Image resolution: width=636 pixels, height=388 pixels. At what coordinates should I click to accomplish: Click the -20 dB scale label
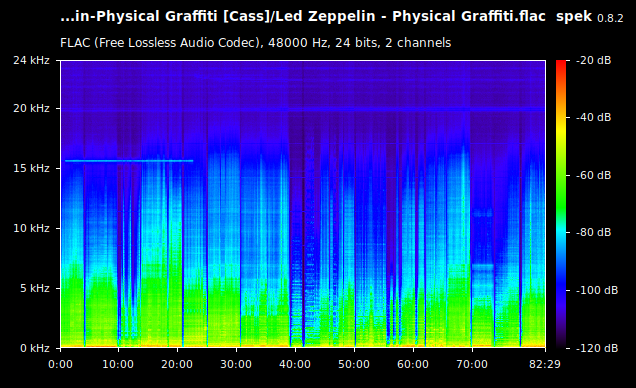click(x=594, y=60)
